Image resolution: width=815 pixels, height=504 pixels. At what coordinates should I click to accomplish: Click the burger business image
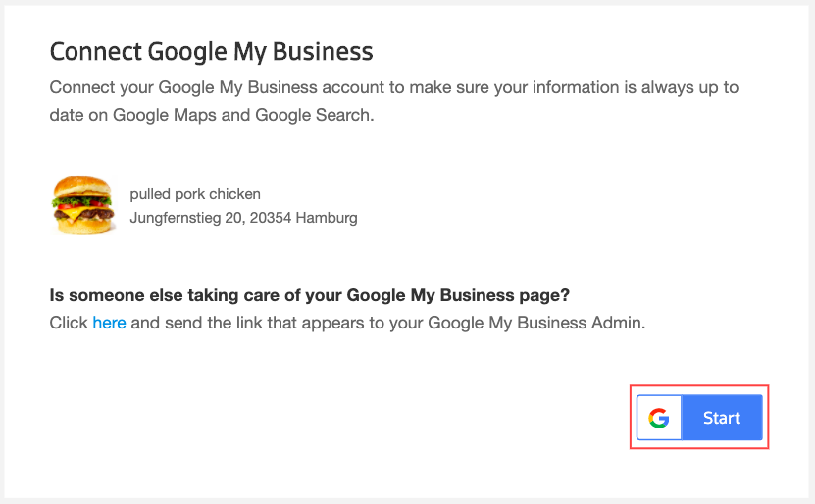[x=81, y=206]
